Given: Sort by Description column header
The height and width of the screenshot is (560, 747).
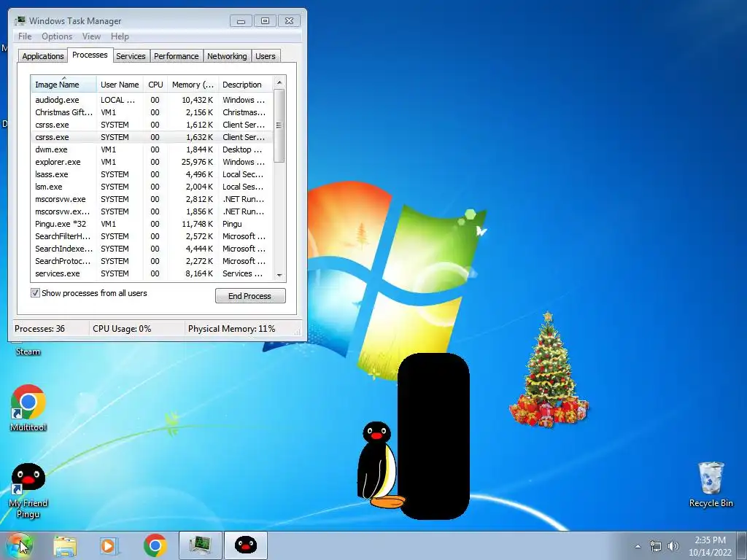Looking at the screenshot, I should point(245,85).
